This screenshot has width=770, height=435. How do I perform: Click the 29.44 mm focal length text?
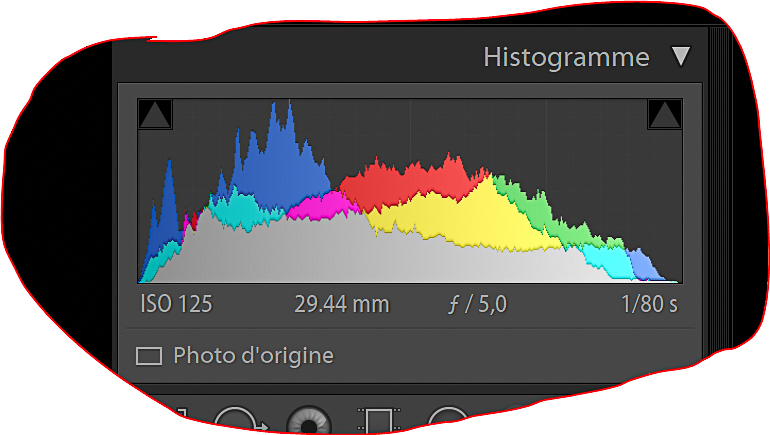342,304
